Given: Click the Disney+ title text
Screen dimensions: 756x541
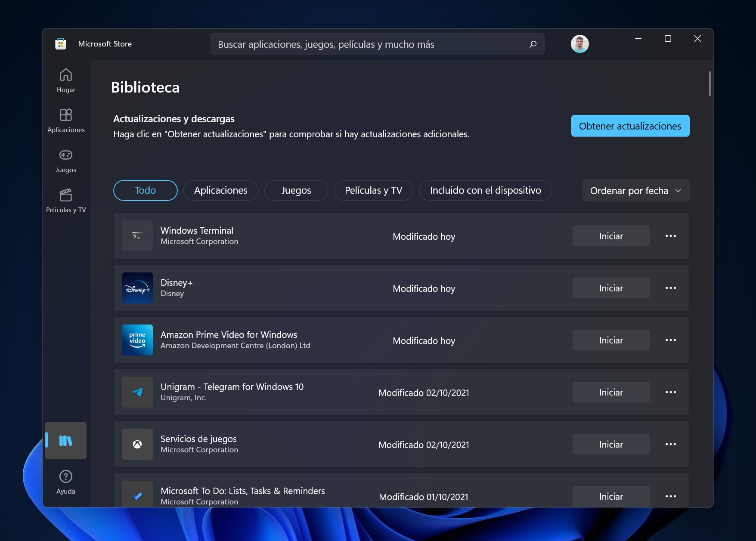Looking at the screenshot, I should click(177, 282).
